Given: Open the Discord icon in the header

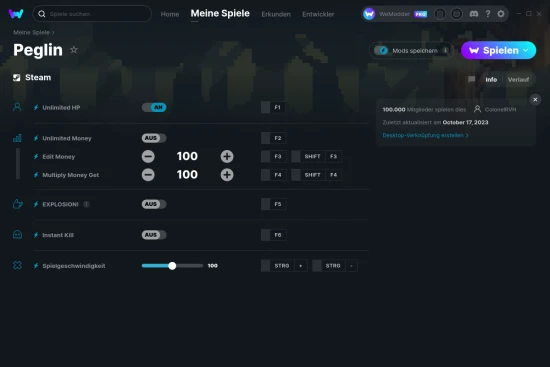Looking at the screenshot, I should coord(474,14).
